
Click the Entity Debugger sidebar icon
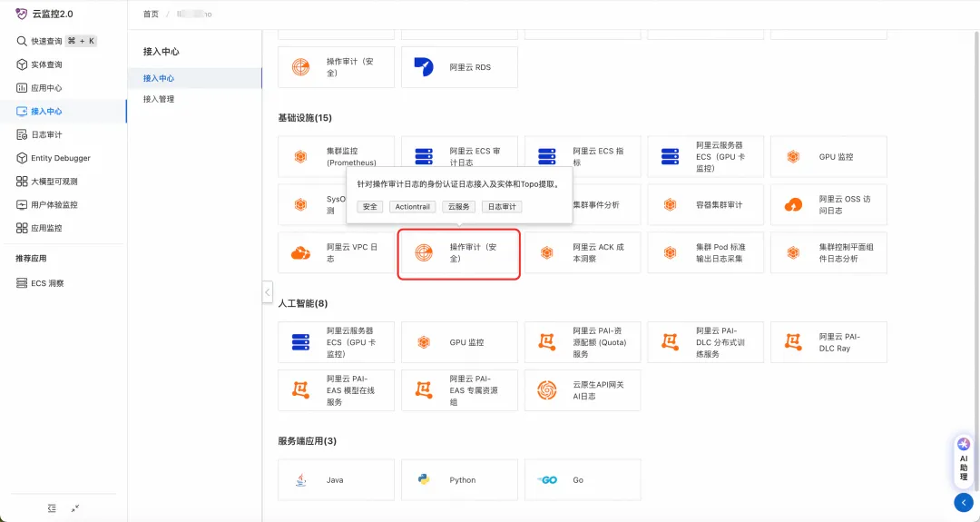[22, 158]
